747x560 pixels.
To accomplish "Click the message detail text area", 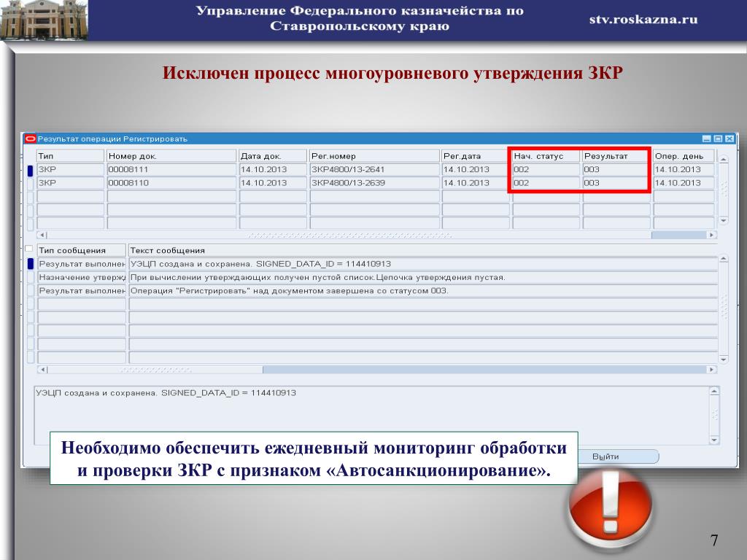I will click(371, 415).
